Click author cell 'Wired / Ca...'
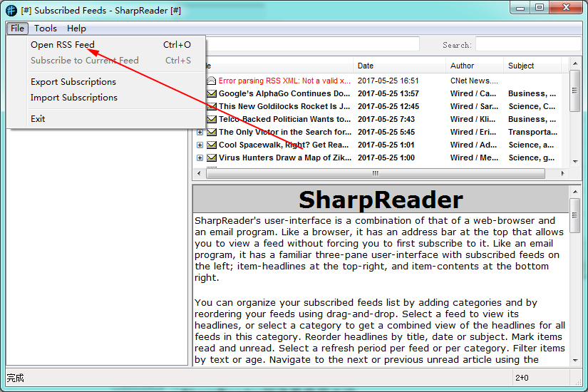 (x=473, y=93)
